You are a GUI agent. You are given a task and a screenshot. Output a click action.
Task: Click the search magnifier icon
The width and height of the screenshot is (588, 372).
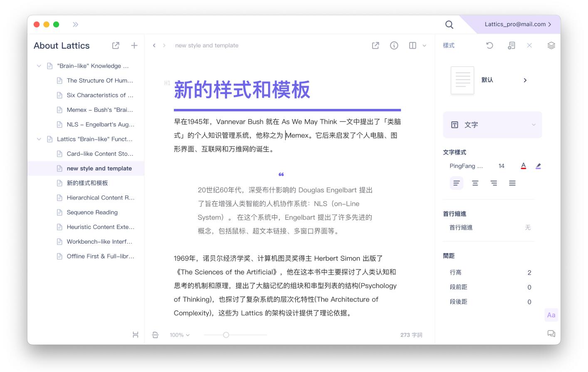tap(449, 25)
